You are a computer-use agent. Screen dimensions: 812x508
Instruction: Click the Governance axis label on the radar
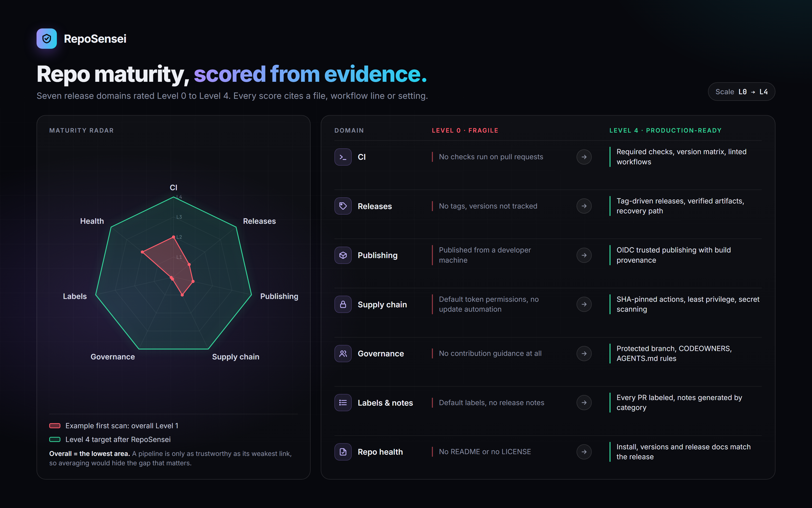113,357
